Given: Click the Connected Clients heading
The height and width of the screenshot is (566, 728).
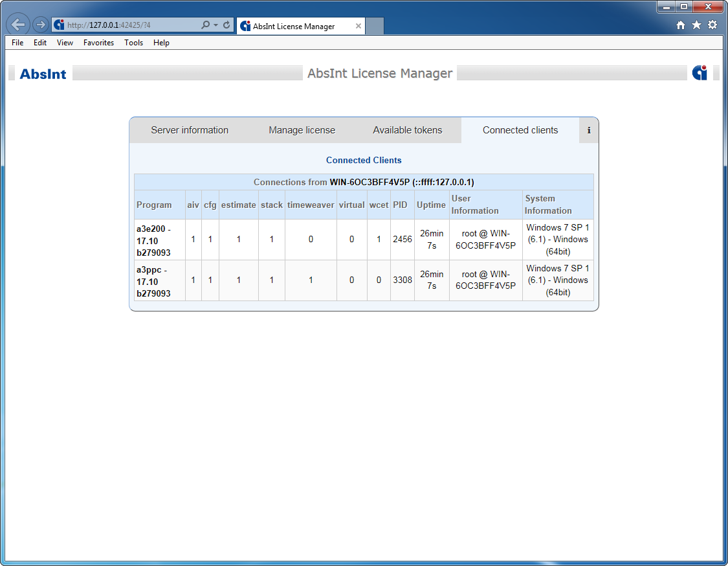Looking at the screenshot, I should pos(364,161).
